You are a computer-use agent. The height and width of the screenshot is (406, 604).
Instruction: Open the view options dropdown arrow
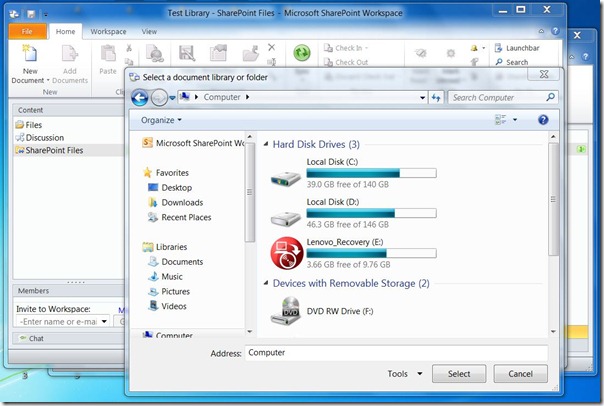[x=515, y=120]
